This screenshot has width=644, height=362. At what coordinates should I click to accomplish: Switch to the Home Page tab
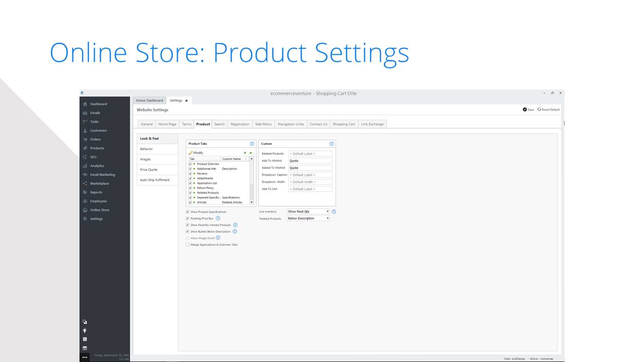click(168, 124)
